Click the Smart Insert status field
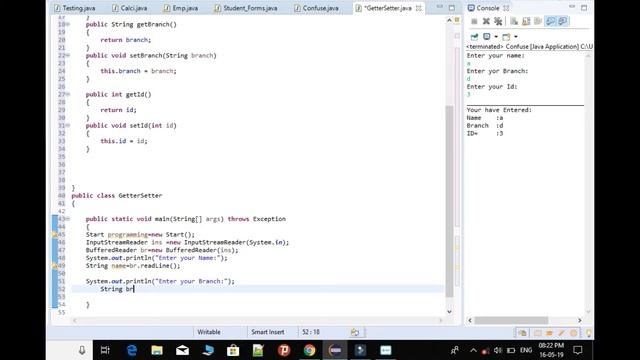Image resolution: width=640 pixels, height=360 pixels. (x=268, y=332)
